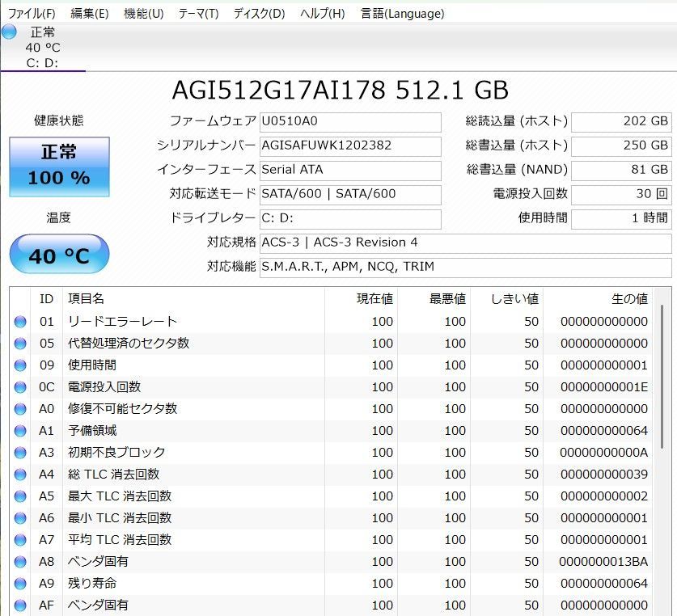The width and height of the screenshot is (677, 616).
Task: Open the 編集(E) menu
Action: [89, 14]
